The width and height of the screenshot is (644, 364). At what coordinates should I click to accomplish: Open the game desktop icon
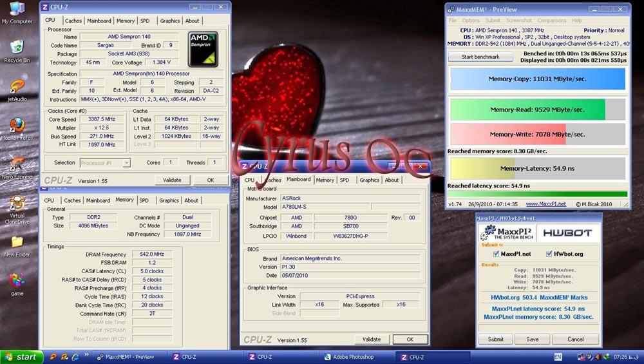17,284
